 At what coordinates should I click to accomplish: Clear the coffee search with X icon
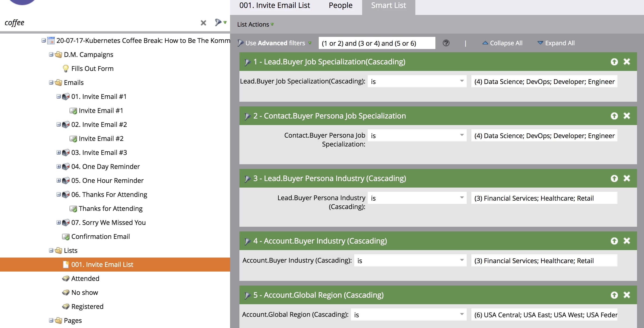click(x=203, y=23)
